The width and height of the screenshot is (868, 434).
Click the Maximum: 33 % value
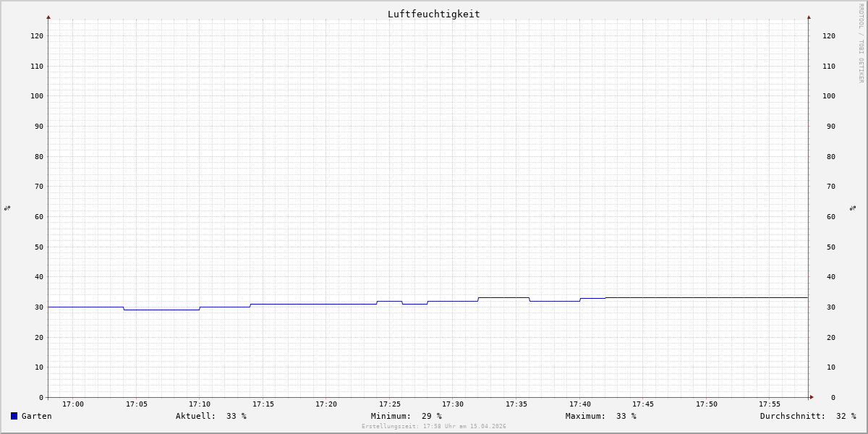pyautogui.click(x=601, y=416)
